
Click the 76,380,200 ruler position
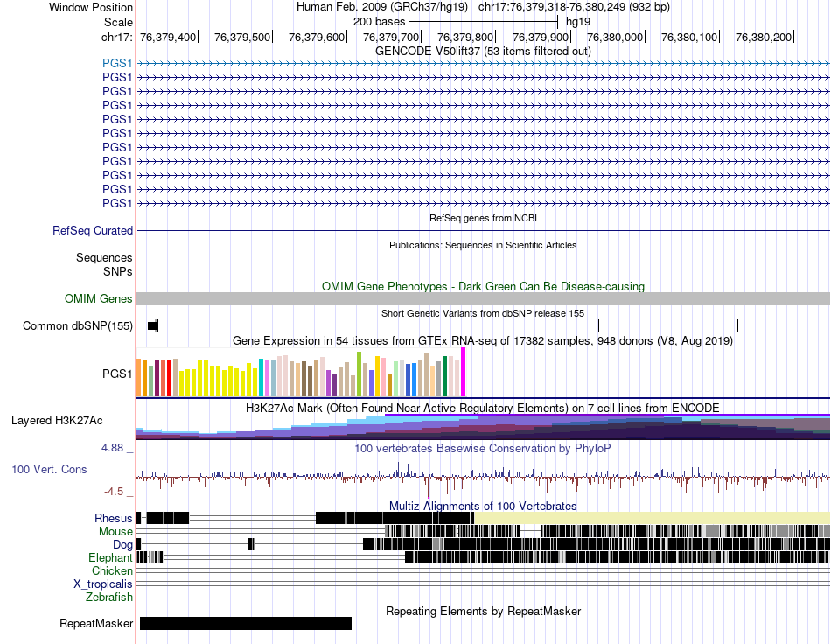point(763,38)
